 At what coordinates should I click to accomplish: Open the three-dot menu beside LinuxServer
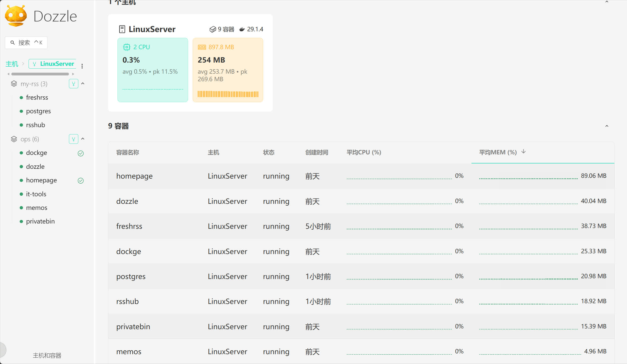82,66
